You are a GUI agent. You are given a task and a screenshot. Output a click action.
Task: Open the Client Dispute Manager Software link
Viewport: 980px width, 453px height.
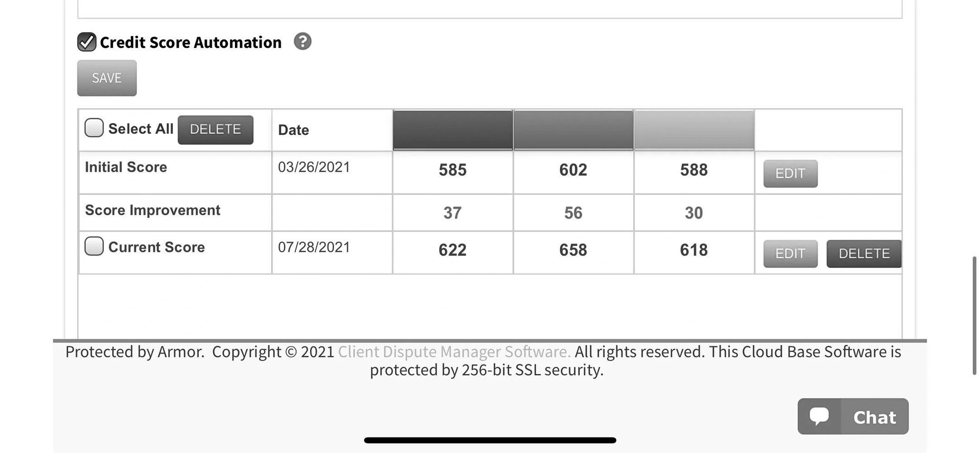click(454, 352)
